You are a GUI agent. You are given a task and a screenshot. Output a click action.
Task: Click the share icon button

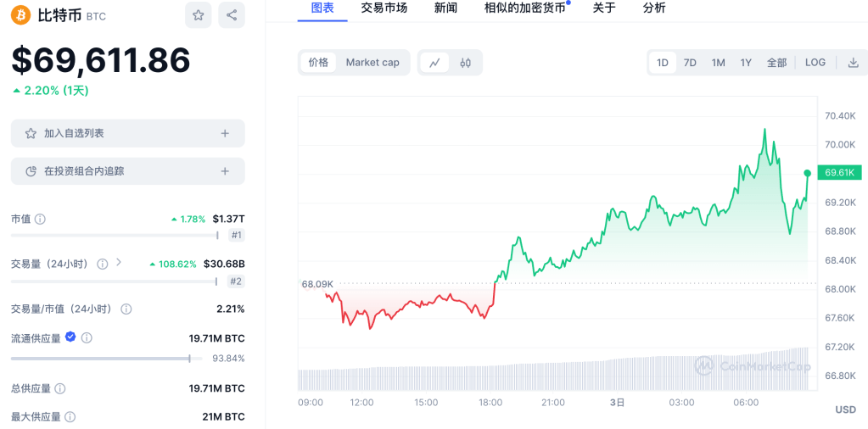232,15
